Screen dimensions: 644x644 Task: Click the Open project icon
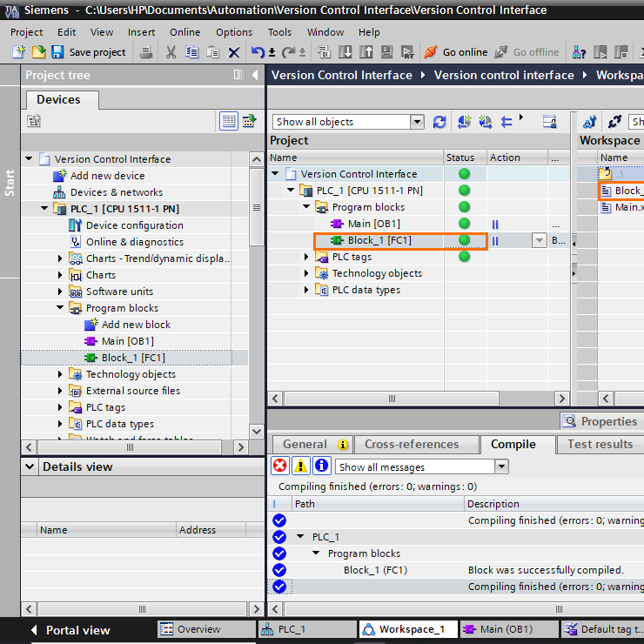38,51
